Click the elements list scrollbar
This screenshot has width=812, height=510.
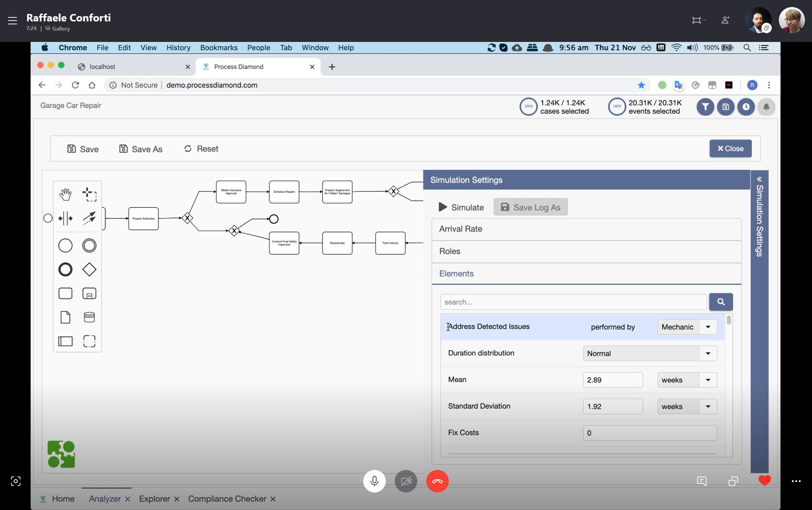click(729, 320)
